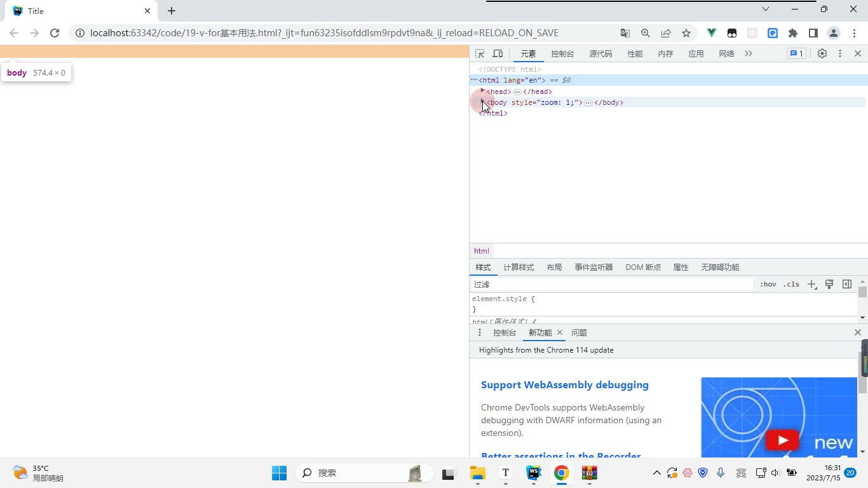Viewport: 868px width, 488px height.
Task: Bookmark this page with the star icon
Action: tap(686, 33)
